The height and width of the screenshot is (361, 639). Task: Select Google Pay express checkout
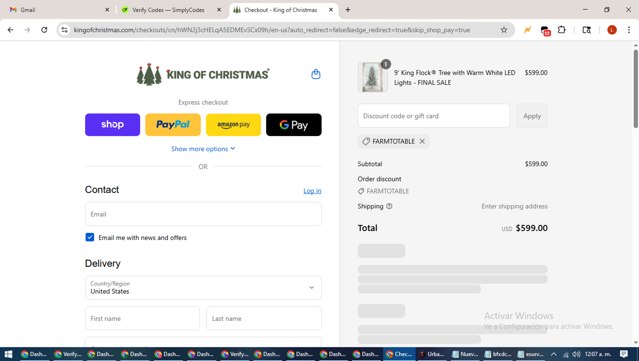click(x=294, y=125)
